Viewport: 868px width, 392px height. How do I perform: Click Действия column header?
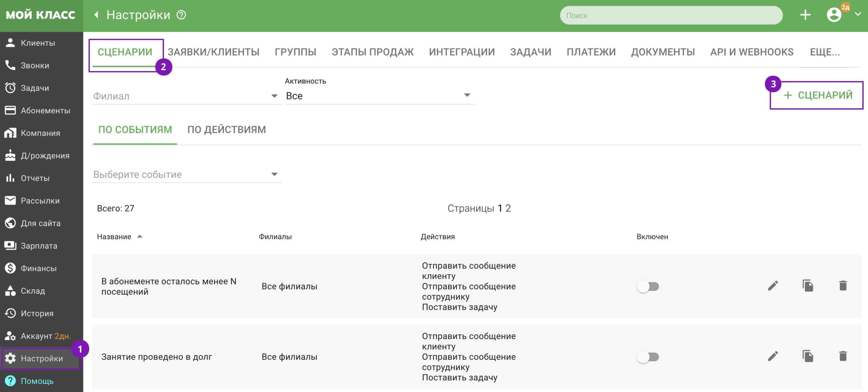[438, 237]
